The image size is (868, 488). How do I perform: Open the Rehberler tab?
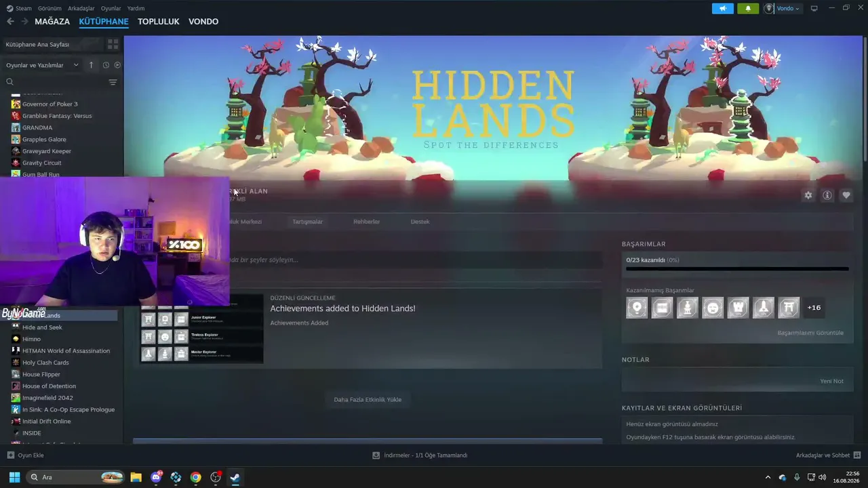(x=366, y=222)
